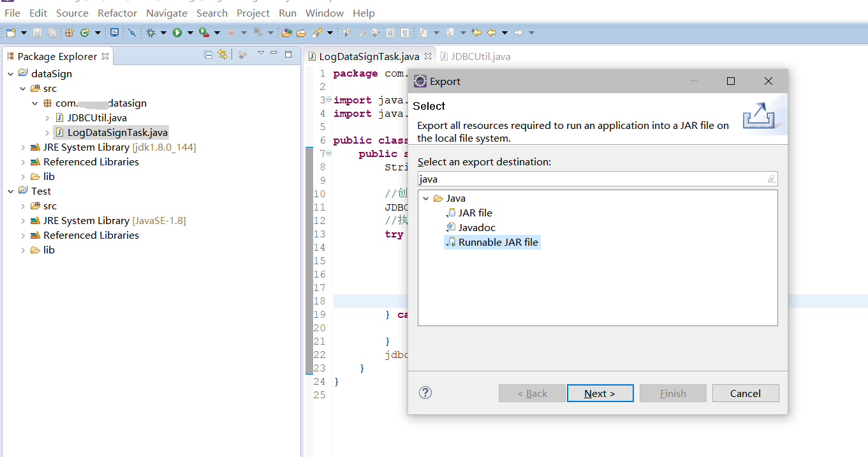This screenshot has height=457, width=868.
Task: Click the Search flashlight toolbar icon
Action: coord(317,33)
